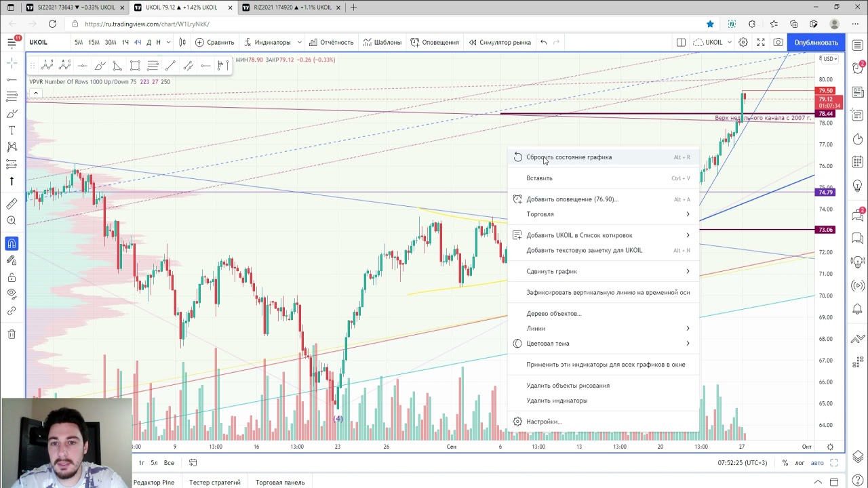Open notifications bell in right sidebar
Image resolution: width=868 pixels, height=488 pixels.
858,310
